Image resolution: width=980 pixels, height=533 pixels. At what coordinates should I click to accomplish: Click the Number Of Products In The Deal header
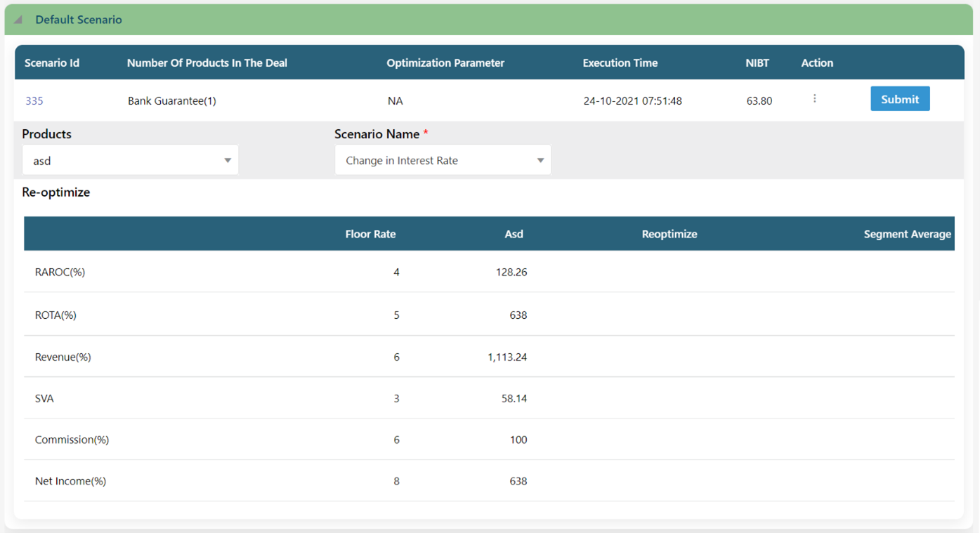click(207, 62)
